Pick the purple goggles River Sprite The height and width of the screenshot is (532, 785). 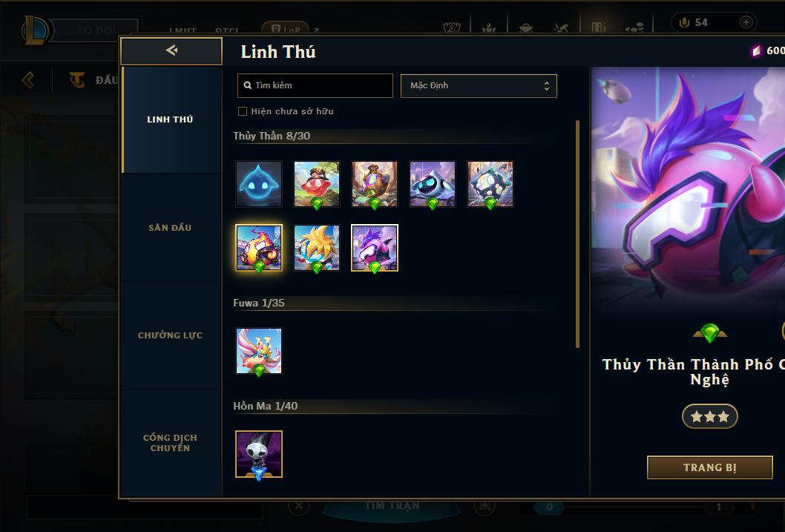click(375, 248)
